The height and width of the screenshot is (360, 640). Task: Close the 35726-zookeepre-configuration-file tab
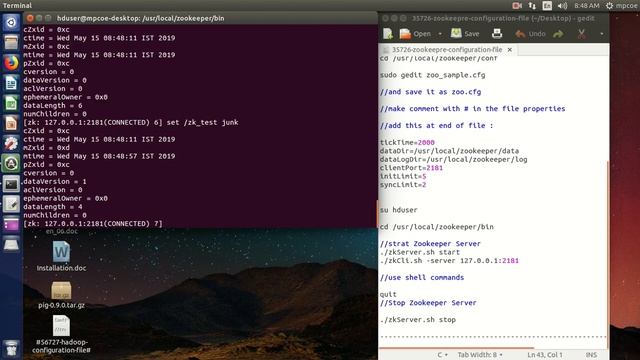coord(509,49)
